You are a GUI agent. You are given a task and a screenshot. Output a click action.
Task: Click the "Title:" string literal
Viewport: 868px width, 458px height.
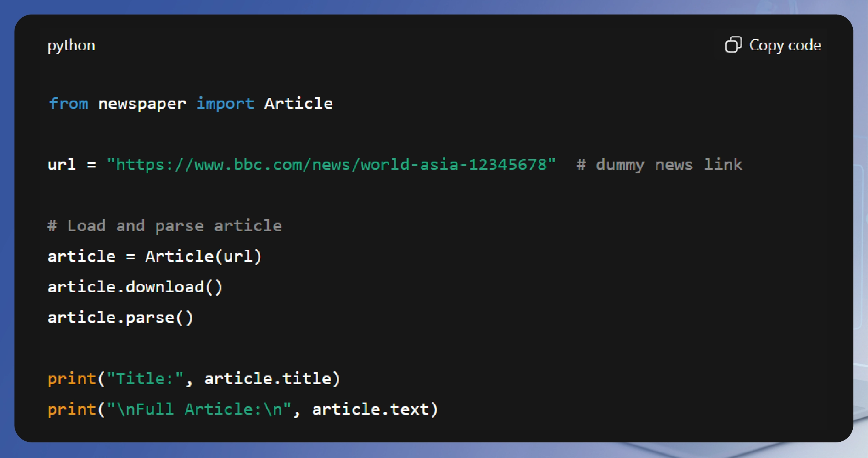[145, 379]
